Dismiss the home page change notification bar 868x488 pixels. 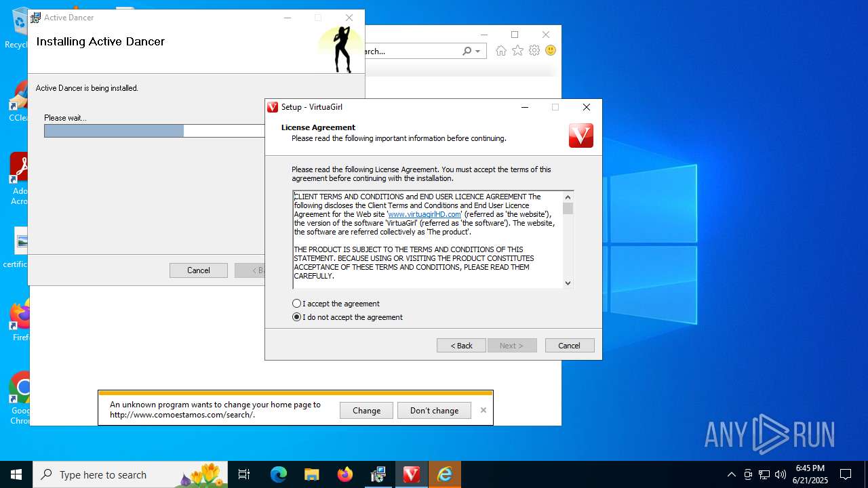(484, 410)
